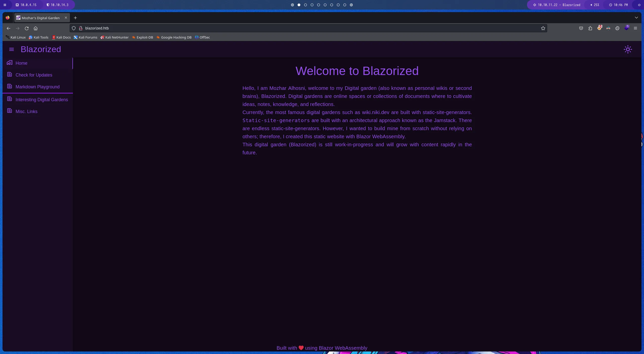
Task: Click the address bar showing blazorized.htb
Action: click(176, 28)
